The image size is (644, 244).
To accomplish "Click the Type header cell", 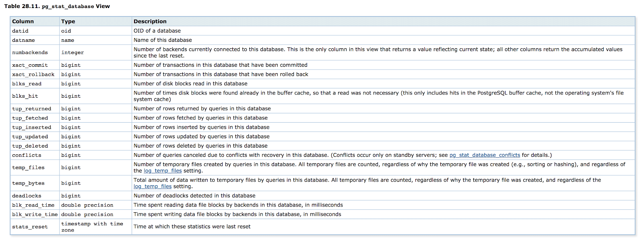I will pyautogui.click(x=68, y=21).
